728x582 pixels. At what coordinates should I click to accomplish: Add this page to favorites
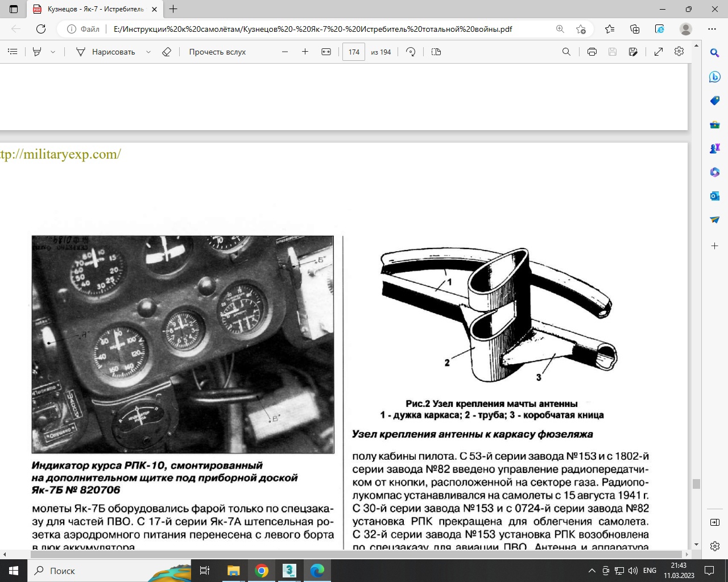pos(581,29)
